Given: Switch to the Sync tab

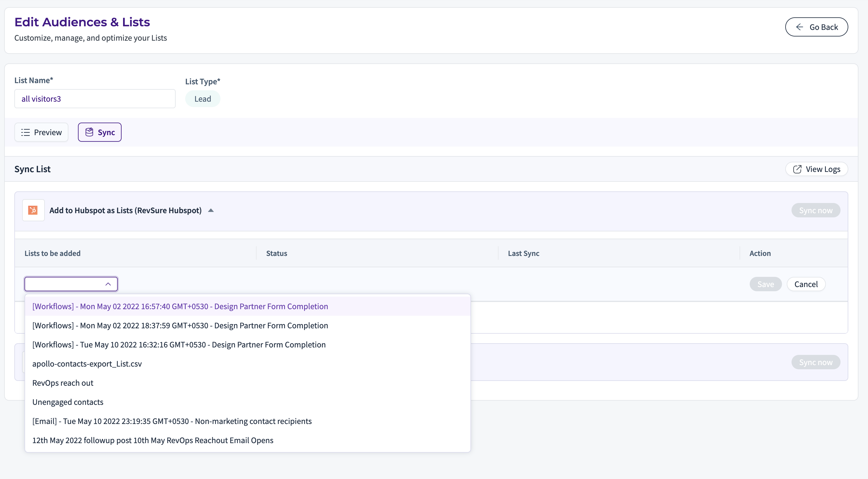Looking at the screenshot, I should click(x=100, y=132).
